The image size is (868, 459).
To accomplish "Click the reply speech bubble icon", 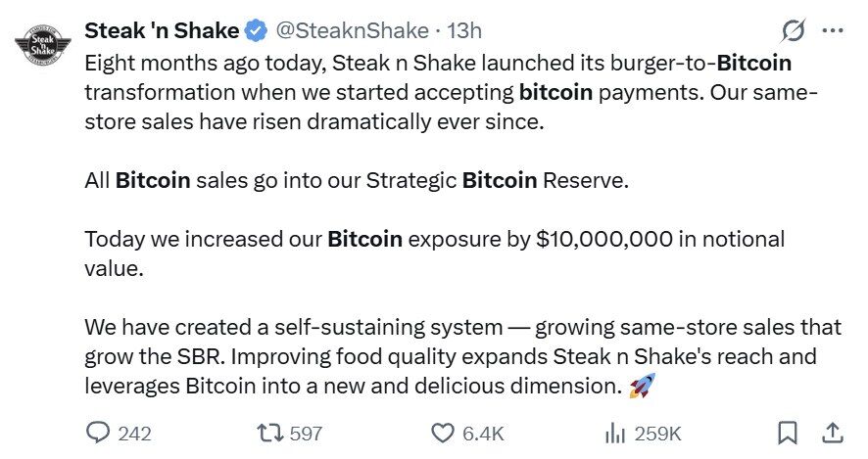I will [x=99, y=432].
